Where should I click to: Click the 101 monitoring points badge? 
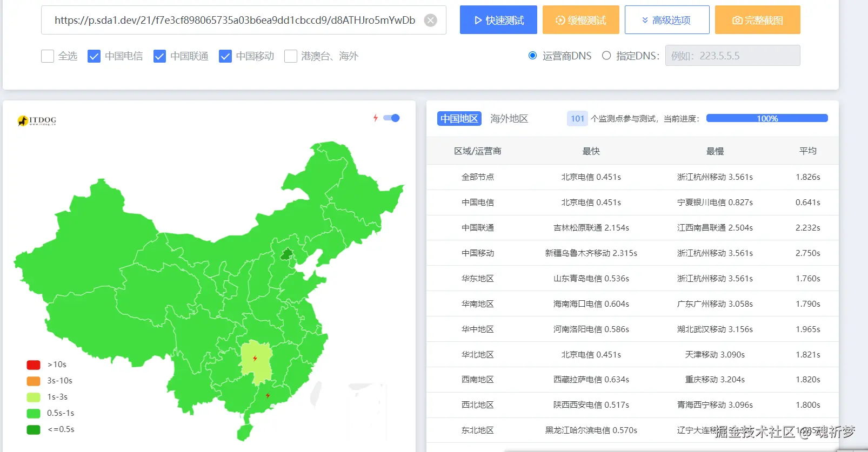(577, 119)
